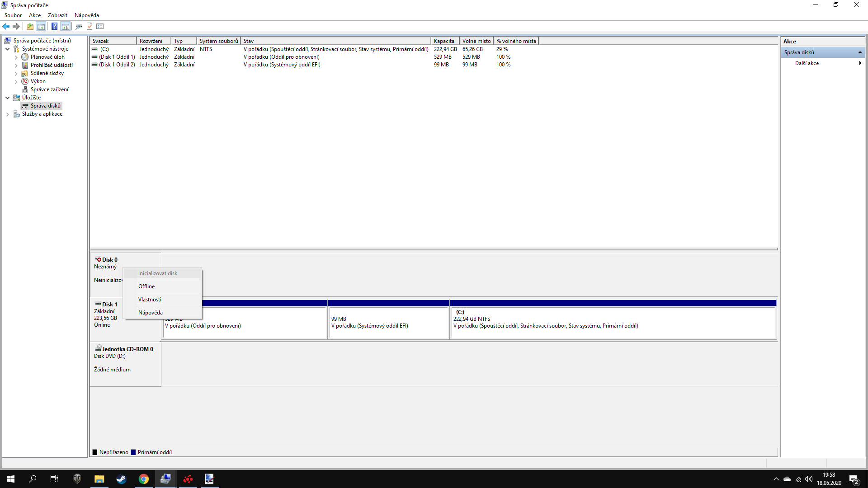The image size is (868, 488).
Task: Select the (C:) partition block on Disk 1
Action: [613, 323]
